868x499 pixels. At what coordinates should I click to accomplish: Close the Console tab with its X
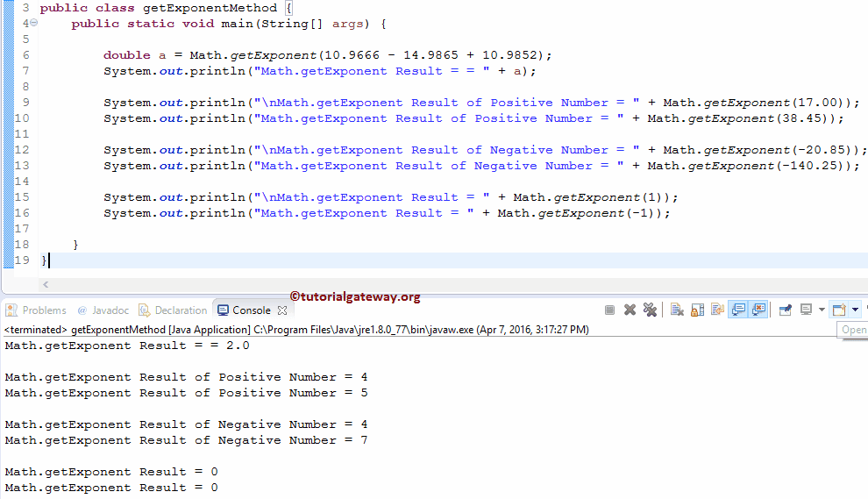pos(282,310)
